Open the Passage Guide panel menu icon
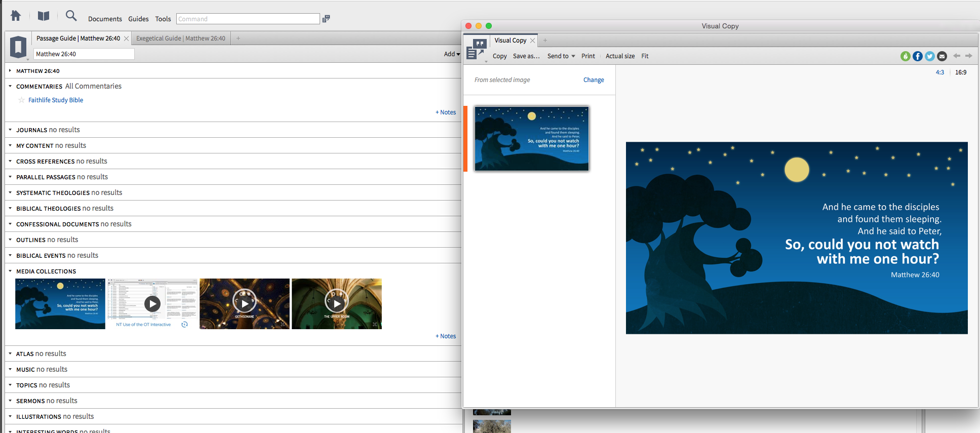 (19, 48)
